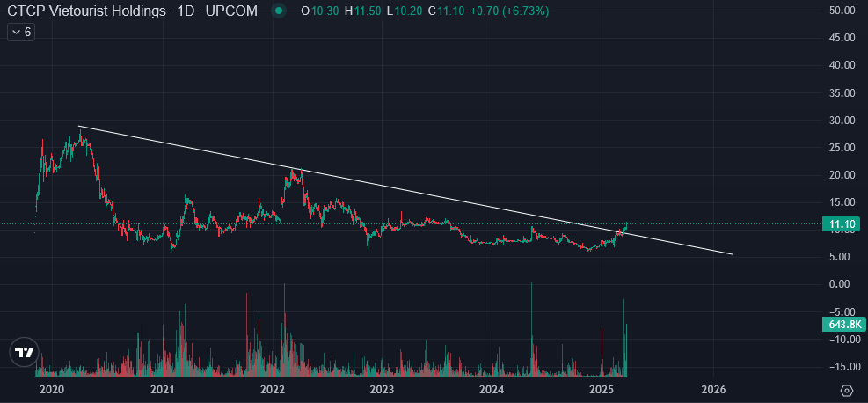868x403 pixels.
Task: Click the -5.00 price axis label
Action: 843,311
